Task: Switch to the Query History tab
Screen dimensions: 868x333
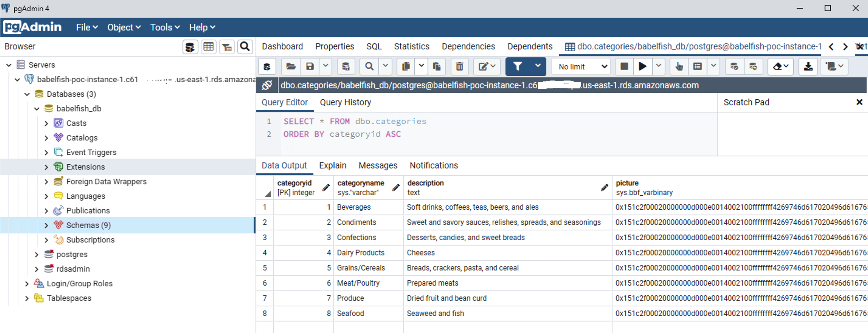Action: point(345,102)
